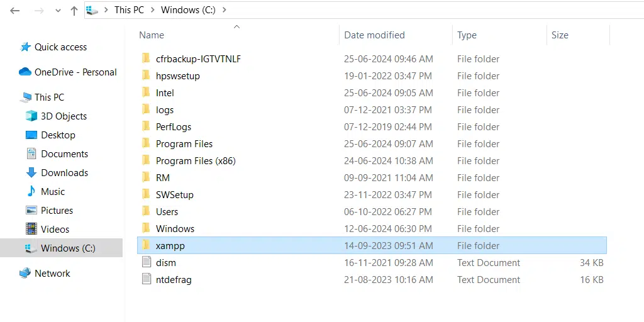Viewport: 644px width, 322px height.
Task: Click the Pictures icon in sidebar
Action: (x=31, y=210)
